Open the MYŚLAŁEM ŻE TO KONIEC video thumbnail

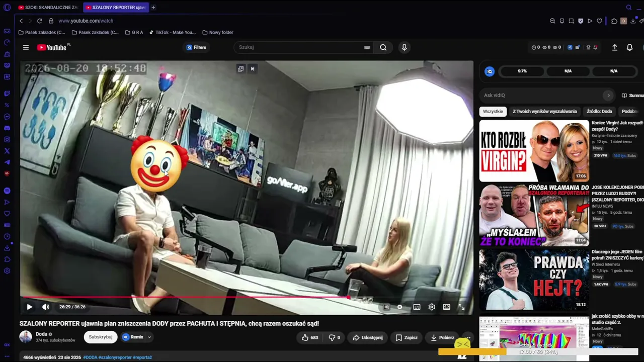coord(534,215)
